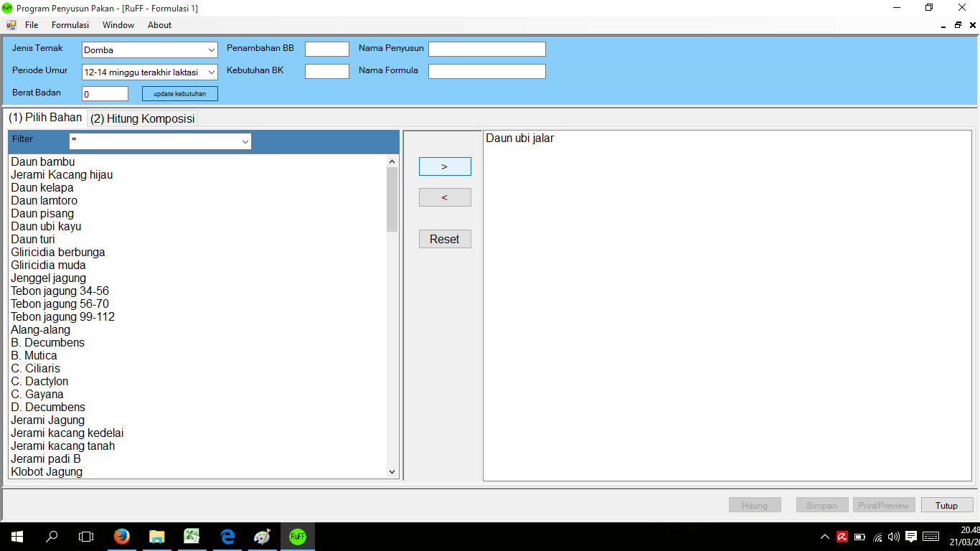Switch to Hitung Komposisi tab
The image size is (980, 551).
click(x=142, y=119)
